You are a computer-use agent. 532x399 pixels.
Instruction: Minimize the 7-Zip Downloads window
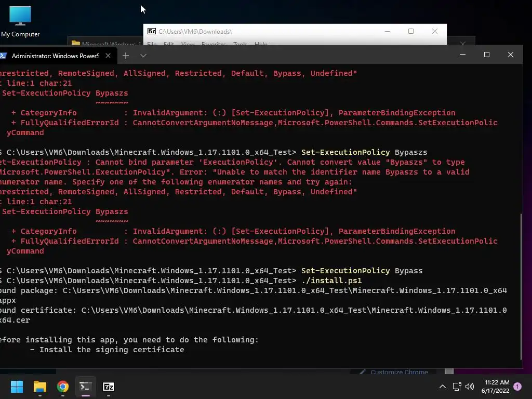click(x=388, y=31)
